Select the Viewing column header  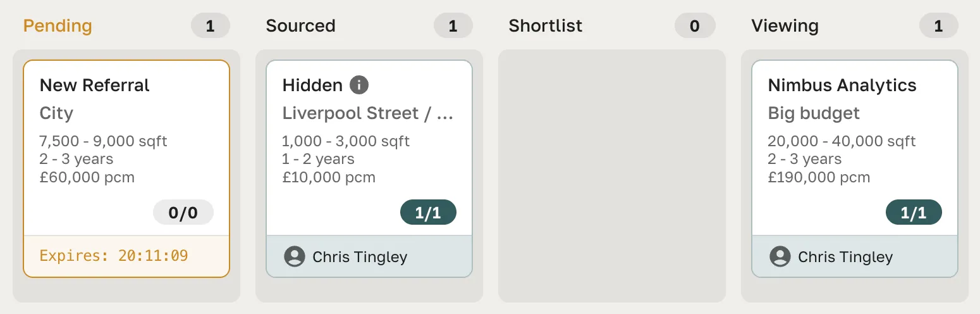(x=785, y=26)
